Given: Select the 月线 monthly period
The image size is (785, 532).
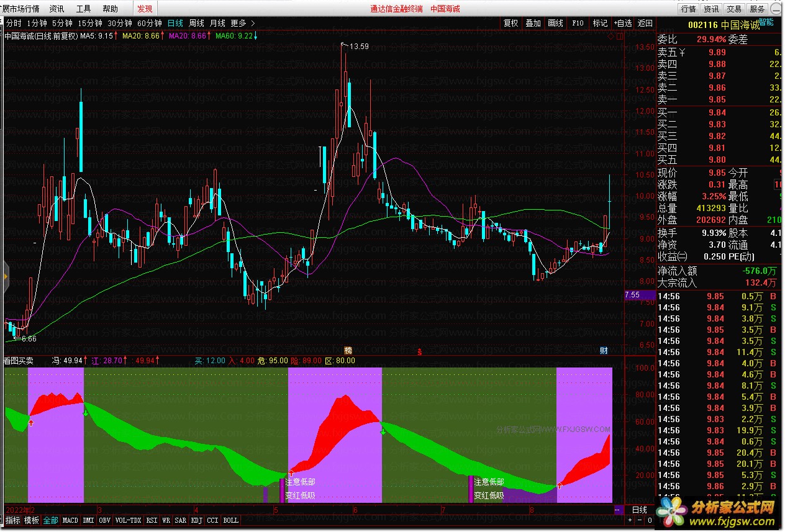Looking at the screenshot, I should coord(217,23).
